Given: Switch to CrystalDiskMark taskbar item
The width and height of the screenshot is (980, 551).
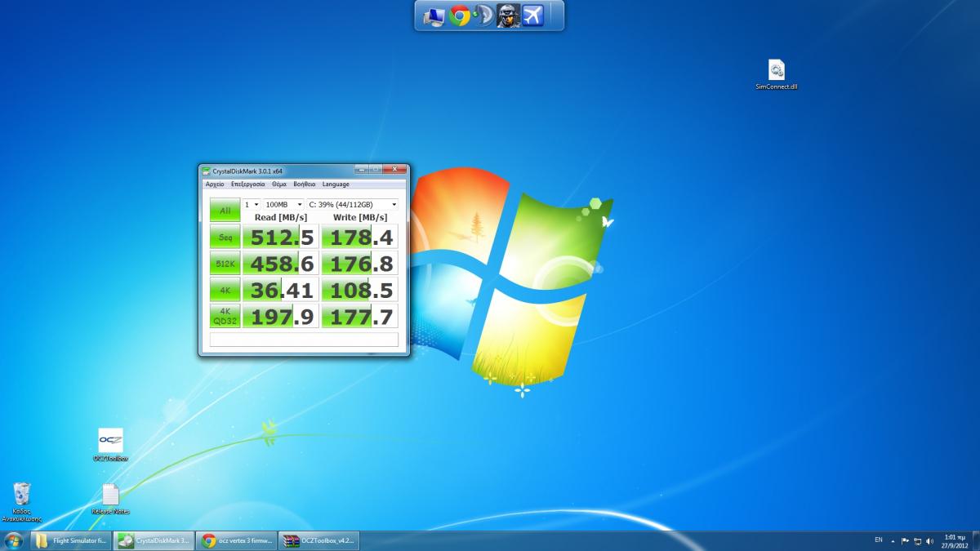Looking at the screenshot, I should tap(154, 541).
